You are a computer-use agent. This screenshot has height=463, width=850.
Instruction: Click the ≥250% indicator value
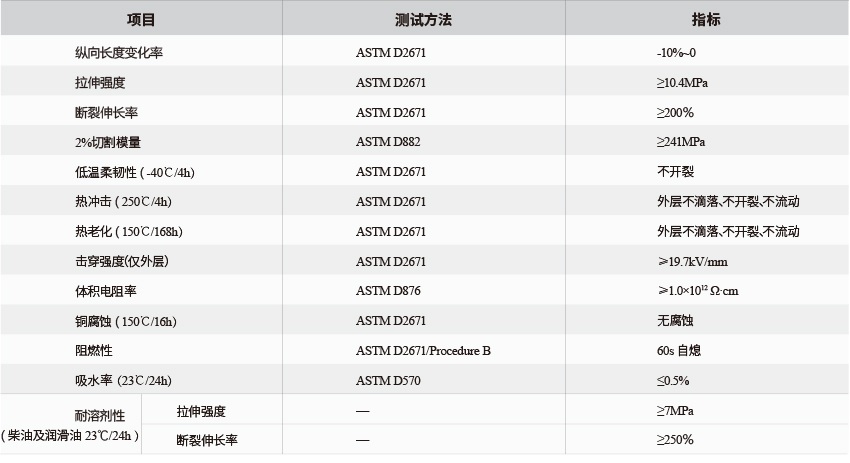(x=675, y=440)
